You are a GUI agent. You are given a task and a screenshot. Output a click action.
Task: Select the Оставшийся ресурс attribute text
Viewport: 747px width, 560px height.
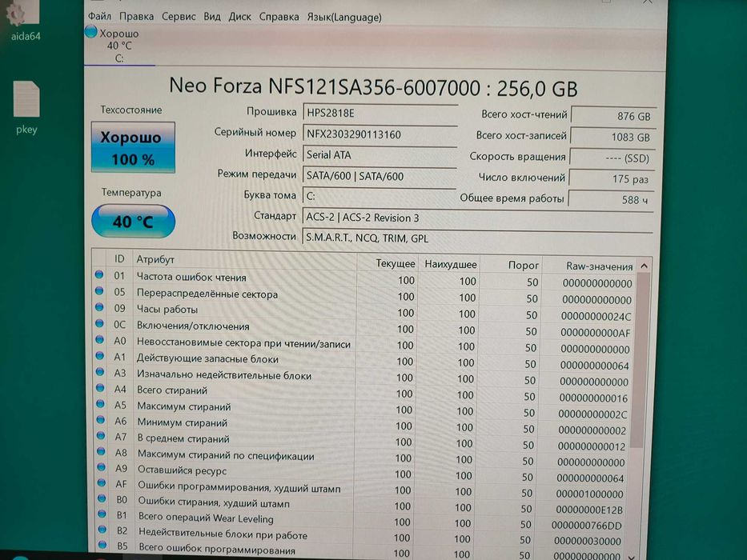[x=182, y=470]
